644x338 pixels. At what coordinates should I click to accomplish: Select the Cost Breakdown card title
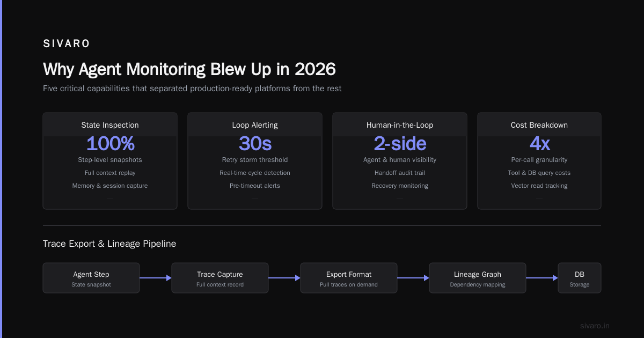[539, 125]
